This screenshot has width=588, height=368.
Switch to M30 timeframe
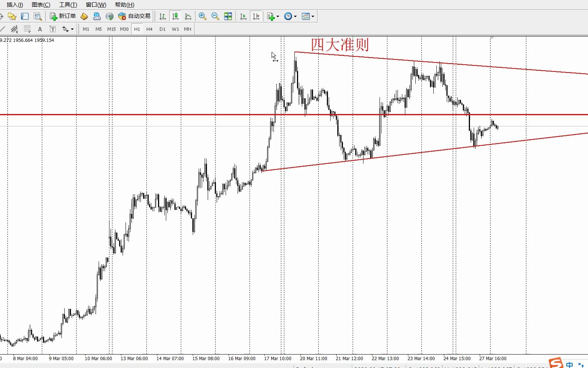tap(124, 29)
